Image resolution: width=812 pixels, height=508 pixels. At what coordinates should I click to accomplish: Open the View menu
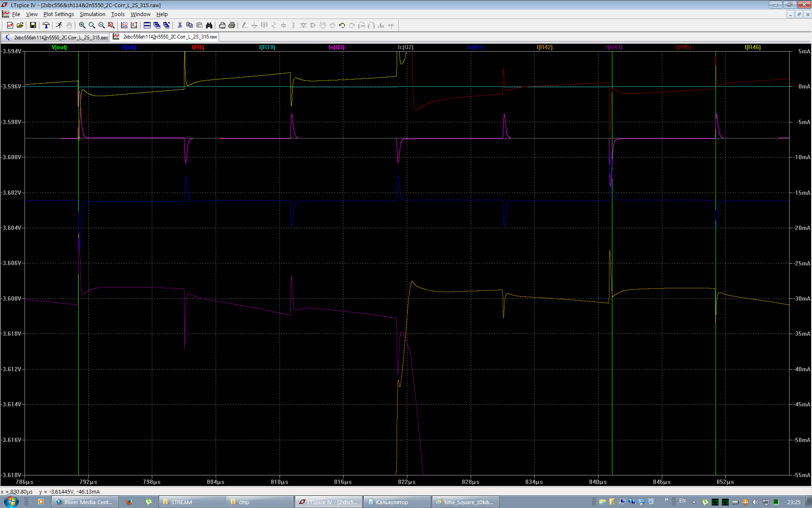click(32, 14)
